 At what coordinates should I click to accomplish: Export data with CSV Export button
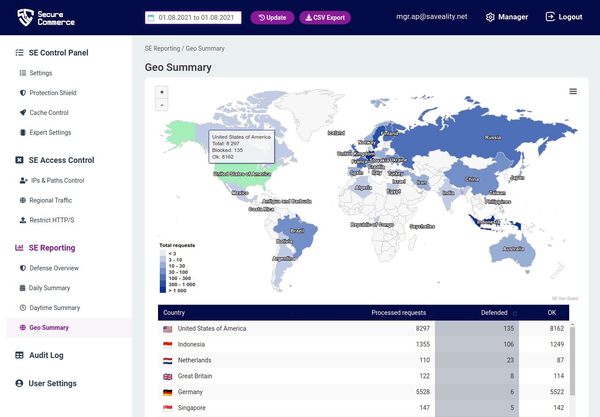tap(323, 17)
